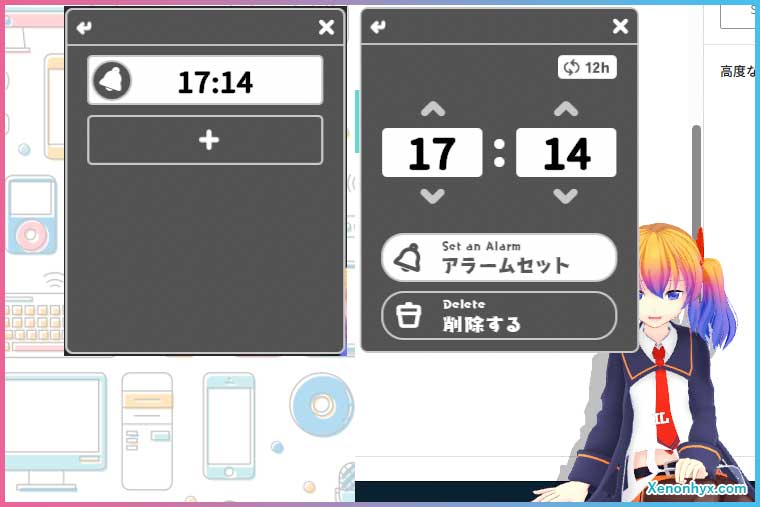Increase the minutes with up chevron
760x507 pixels.
point(566,109)
